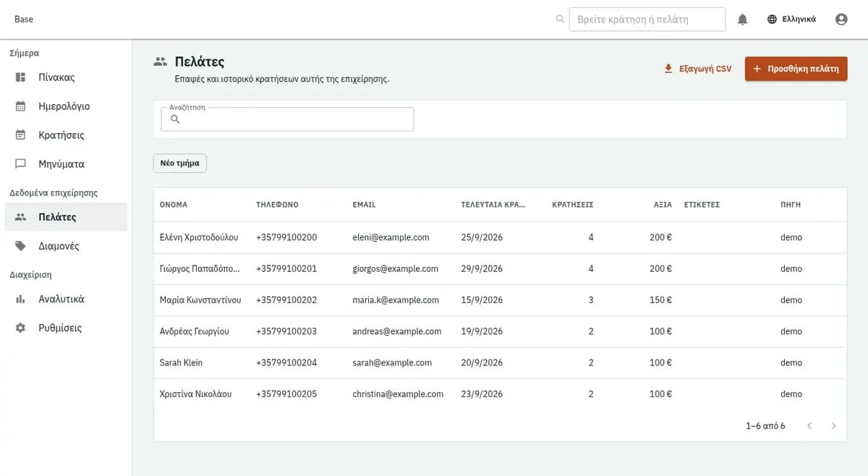Click the magnifier icon beside the top search box
The height and width of the screenshot is (476, 868).
[560, 20]
